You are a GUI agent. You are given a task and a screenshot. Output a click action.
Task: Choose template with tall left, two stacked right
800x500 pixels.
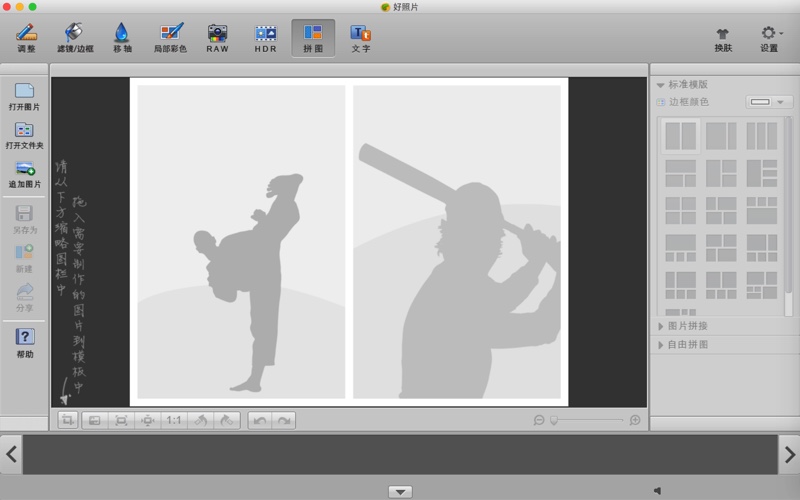(x=721, y=173)
